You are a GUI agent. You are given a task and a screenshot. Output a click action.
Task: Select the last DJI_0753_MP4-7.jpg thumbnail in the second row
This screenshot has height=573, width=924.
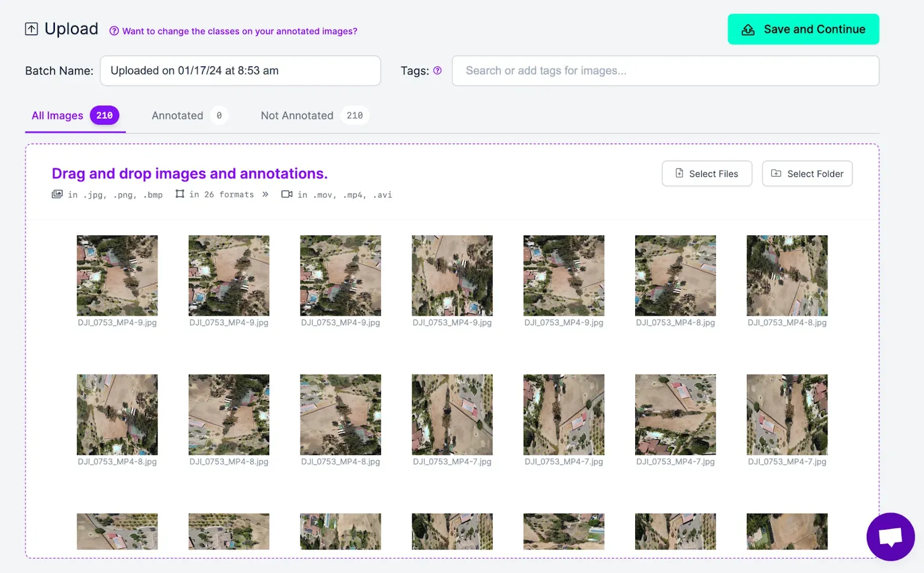pos(787,415)
